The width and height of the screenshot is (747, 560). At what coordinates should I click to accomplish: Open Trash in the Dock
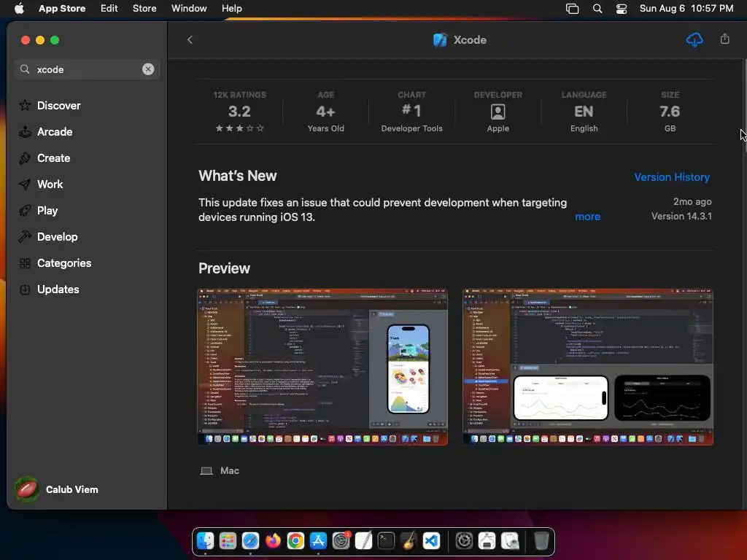[x=541, y=541]
